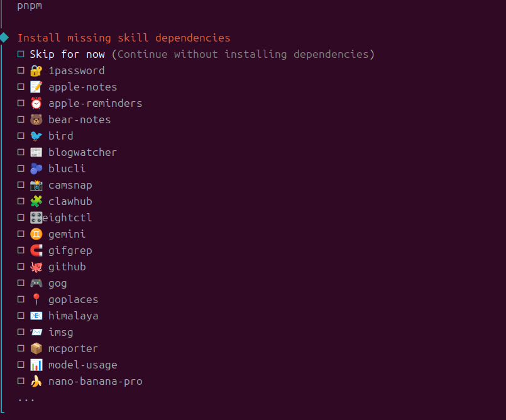Click the bar chart icon for model-usage
Image resolution: width=506 pixels, height=420 pixels.
click(x=36, y=365)
